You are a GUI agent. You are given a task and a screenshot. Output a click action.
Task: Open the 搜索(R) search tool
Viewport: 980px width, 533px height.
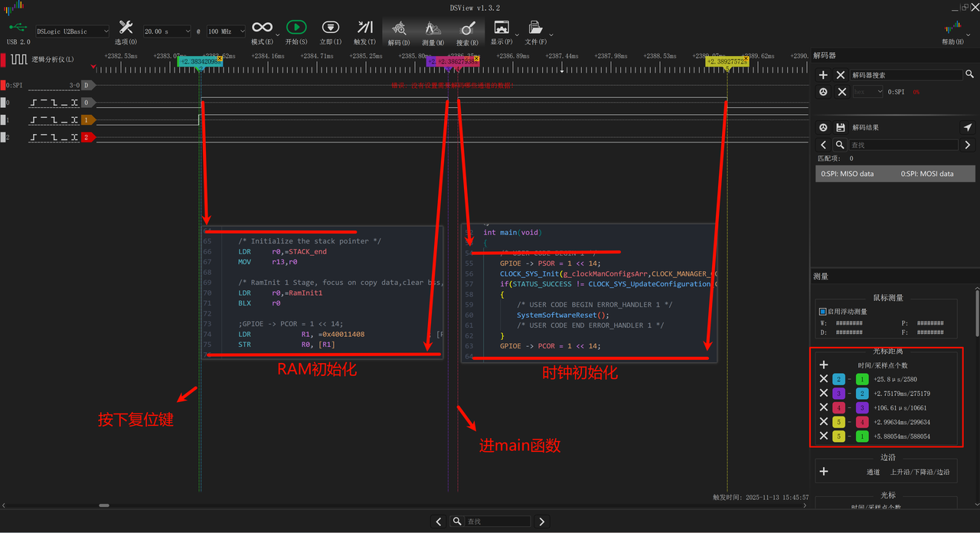click(x=467, y=28)
